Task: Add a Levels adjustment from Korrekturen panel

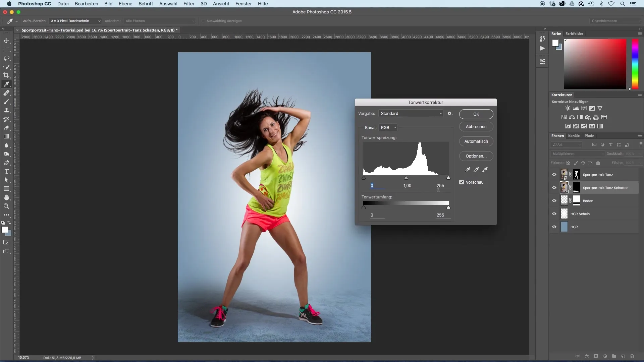Action: 576,108
